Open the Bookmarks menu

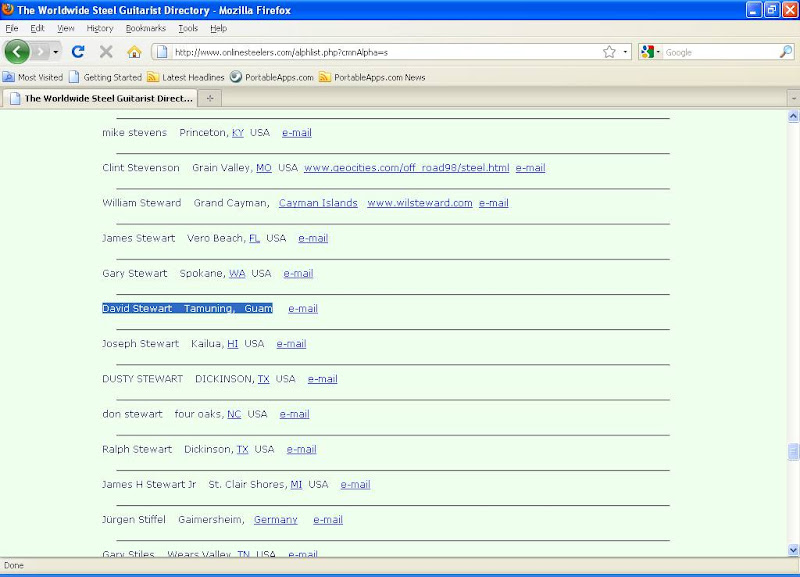click(146, 28)
